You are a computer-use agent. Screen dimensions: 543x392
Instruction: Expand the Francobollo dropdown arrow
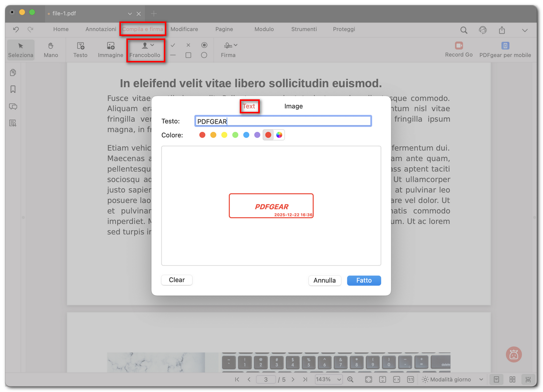click(x=152, y=45)
